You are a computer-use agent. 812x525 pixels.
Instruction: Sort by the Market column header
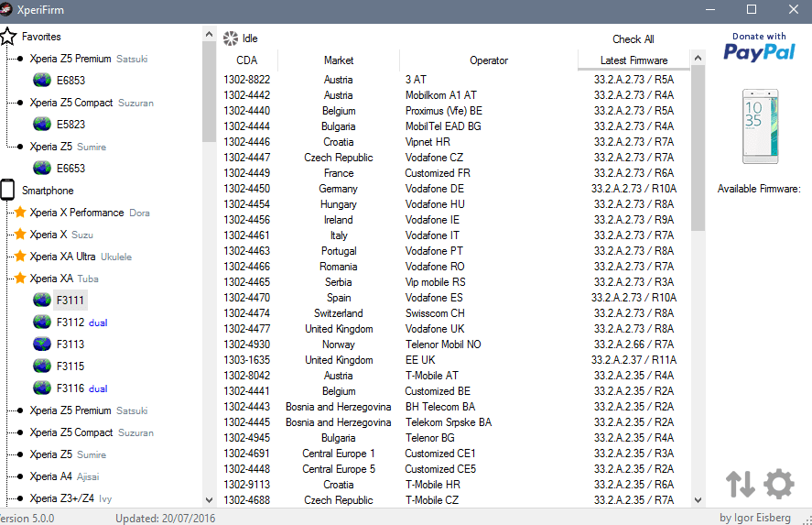tap(339, 60)
